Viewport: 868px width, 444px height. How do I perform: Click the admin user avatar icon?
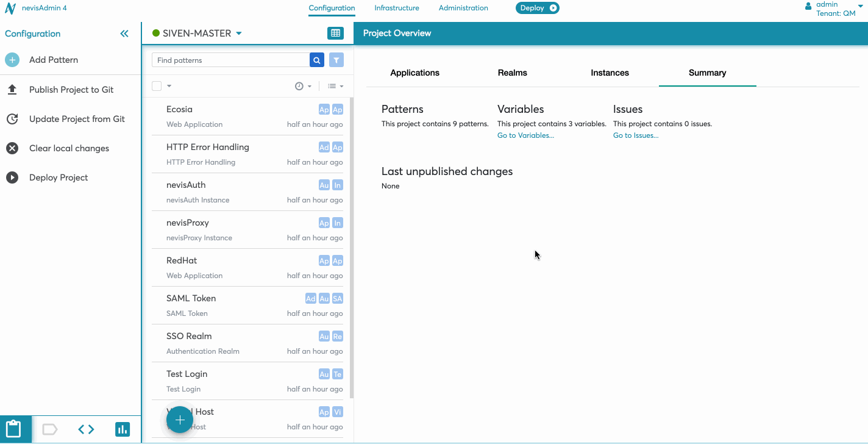(808, 6)
